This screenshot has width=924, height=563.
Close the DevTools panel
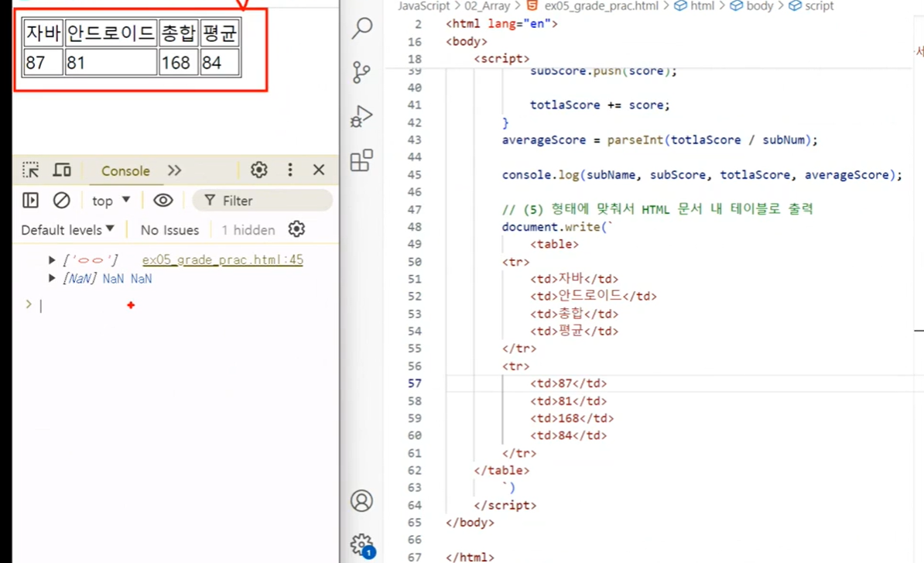pos(319,170)
